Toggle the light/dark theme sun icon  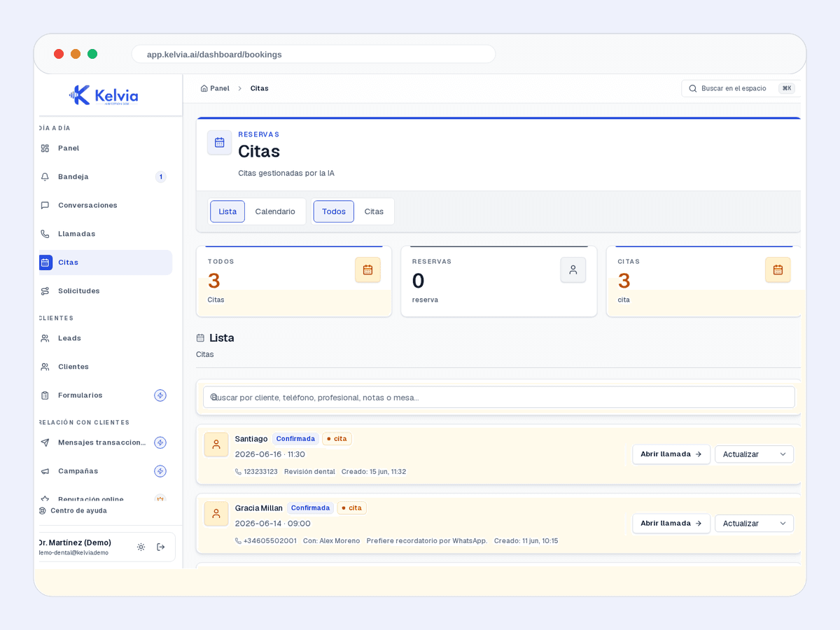tap(141, 547)
